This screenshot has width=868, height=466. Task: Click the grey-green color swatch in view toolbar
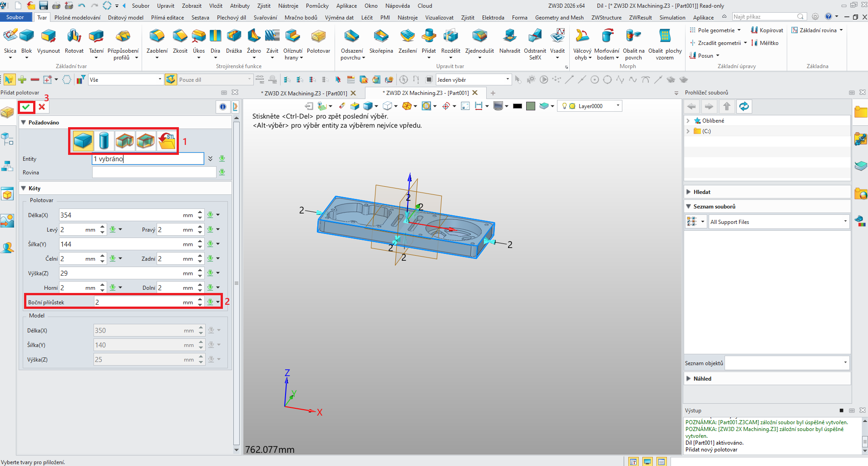coord(531,106)
